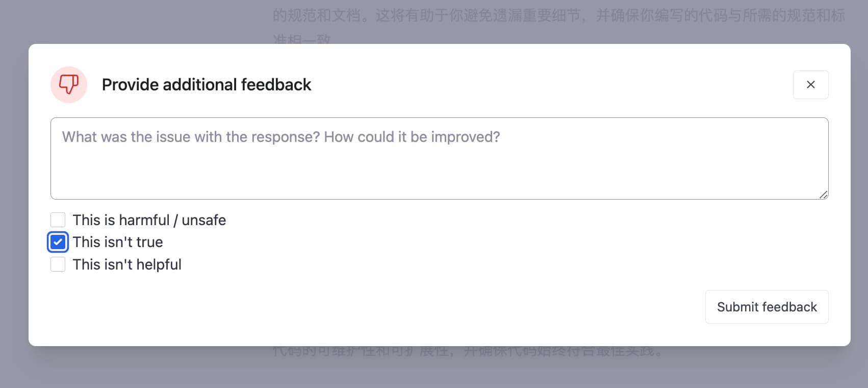Screen dimensions: 868x388
Task: Click the "This isn't true" label text
Action: [x=118, y=242]
